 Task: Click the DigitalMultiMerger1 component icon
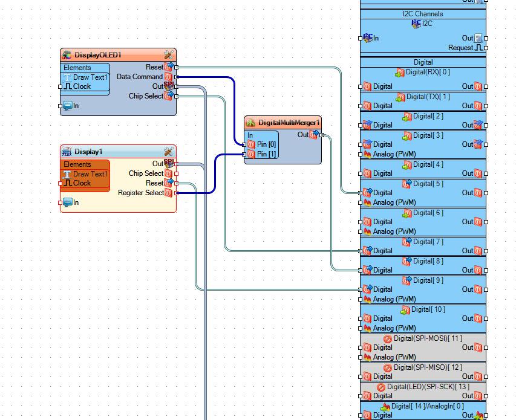(x=250, y=123)
